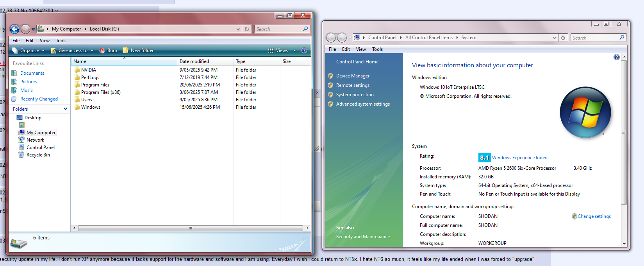Screen dimensions: 644x266
Task: Refresh the System control panel page
Action: (563, 38)
